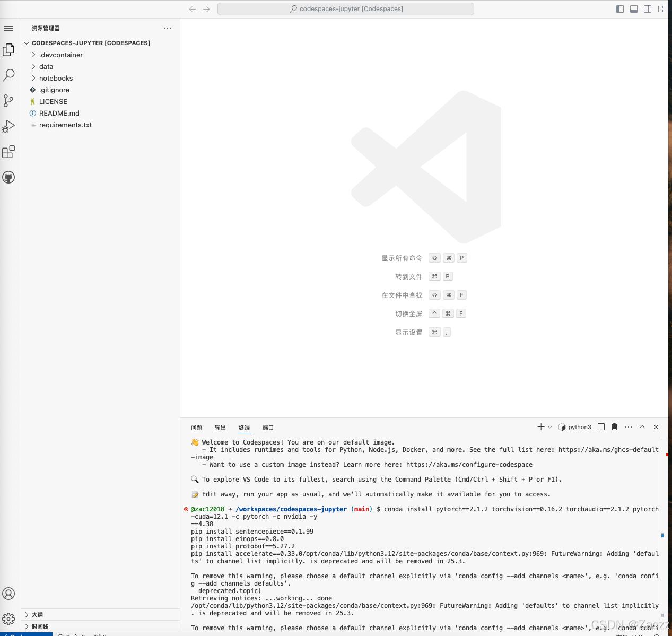Click the 资源管理器 explorer title

(46, 28)
